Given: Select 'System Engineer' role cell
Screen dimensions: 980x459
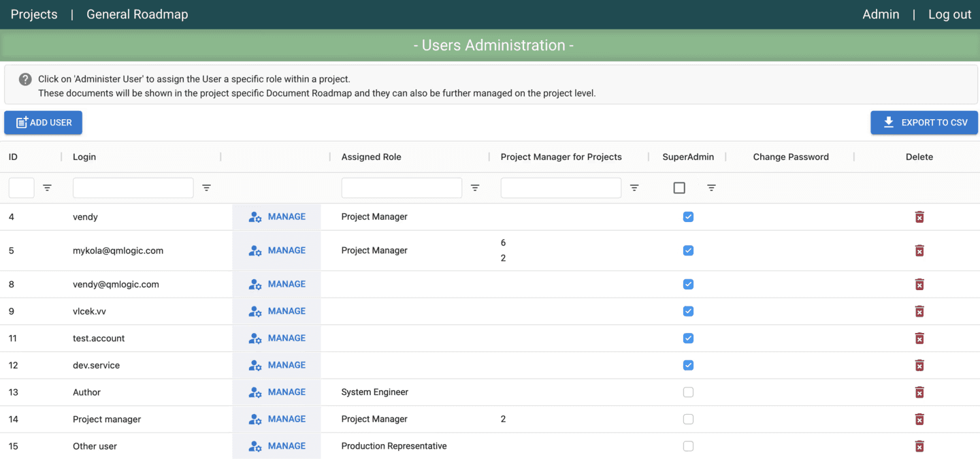Looking at the screenshot, I should click(375, 392).
